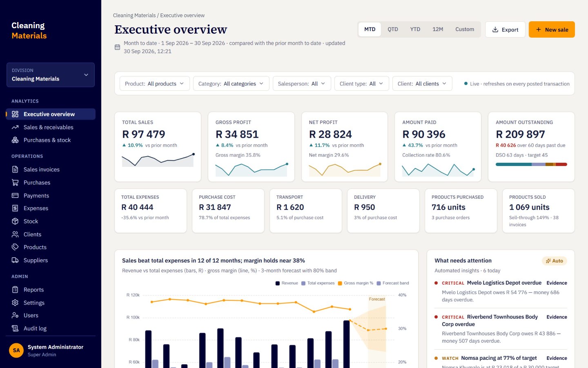The width and height of the screenshot is (588, 368).
Task: Click the Settings gear icon
Action: coord(15,303)
